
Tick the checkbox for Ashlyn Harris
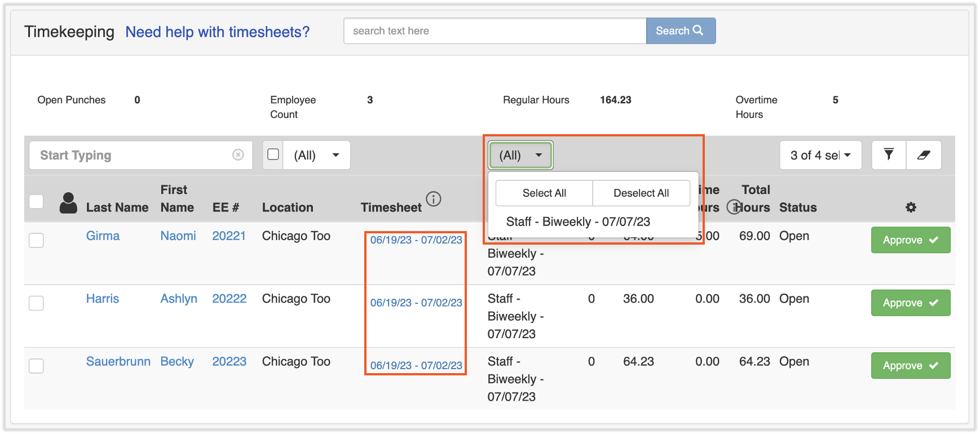pos(37,303)
